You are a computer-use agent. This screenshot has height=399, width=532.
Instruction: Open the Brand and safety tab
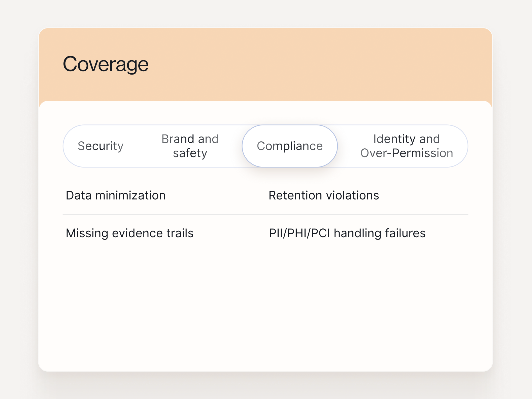190,146
